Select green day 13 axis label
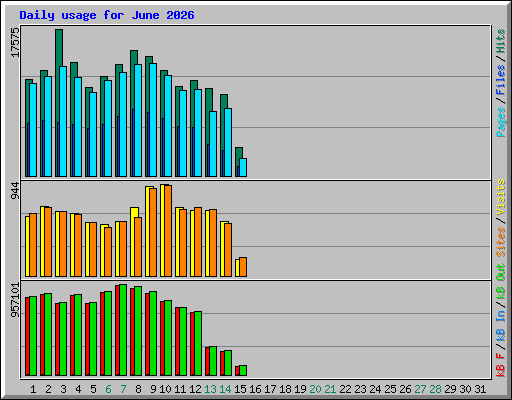Screen dimensions: 512x400 [210, 389]
